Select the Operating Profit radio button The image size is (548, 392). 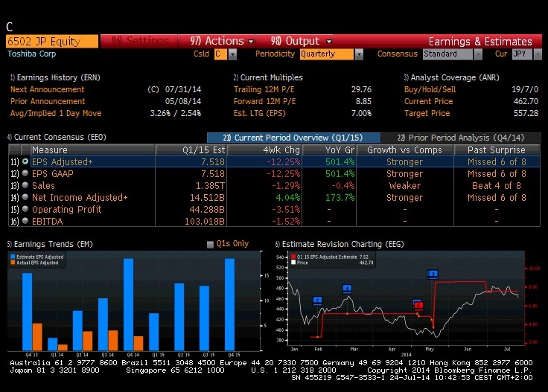25,209
